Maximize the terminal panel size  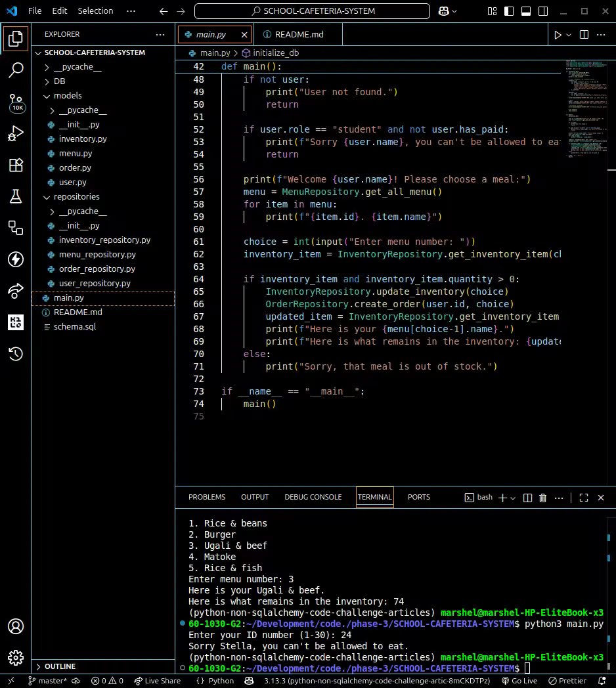(584, 498)
